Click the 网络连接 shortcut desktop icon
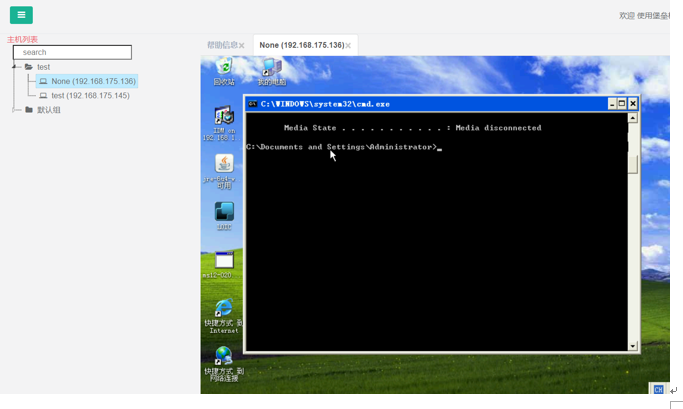Image resolution: width=683 pixels, height=409 pixels. (x=224, y=364)
